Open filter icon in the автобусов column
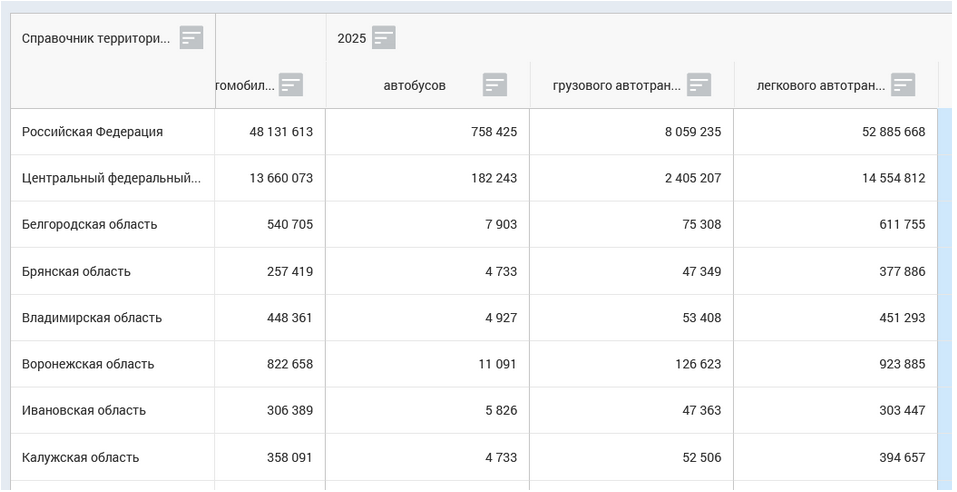Screen dimensions: 957x492 (495, 85)
